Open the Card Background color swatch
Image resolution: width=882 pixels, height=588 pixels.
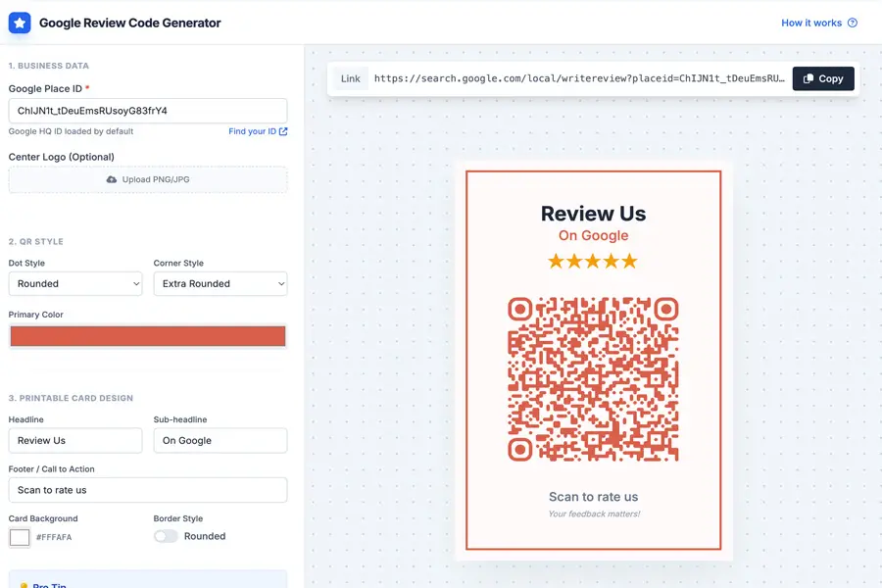coord(20,537)
